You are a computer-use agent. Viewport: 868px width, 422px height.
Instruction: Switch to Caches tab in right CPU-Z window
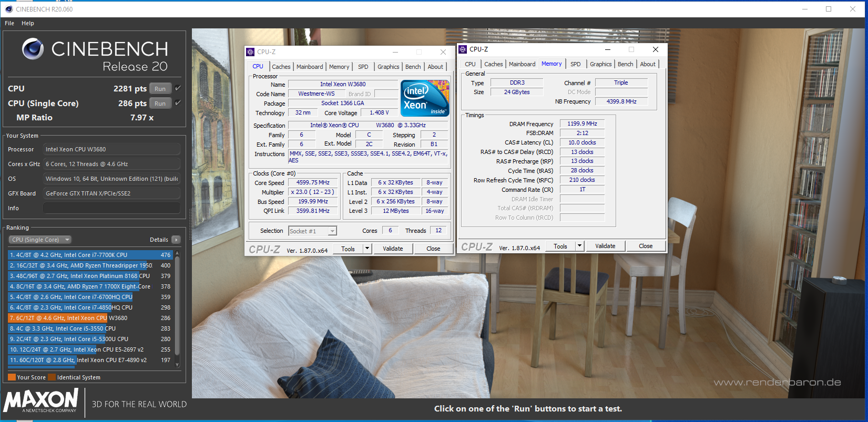[494, 64]
